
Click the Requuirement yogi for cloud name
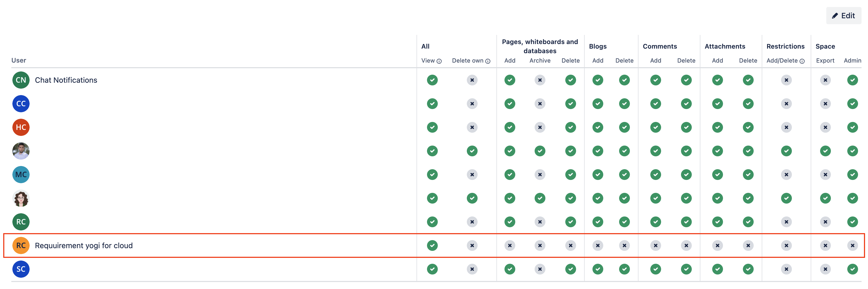(84, 245)
